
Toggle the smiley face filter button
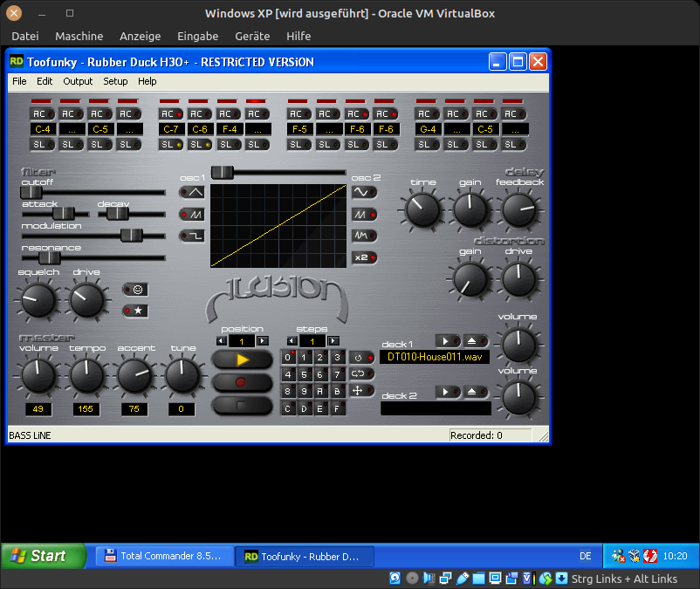135,289
